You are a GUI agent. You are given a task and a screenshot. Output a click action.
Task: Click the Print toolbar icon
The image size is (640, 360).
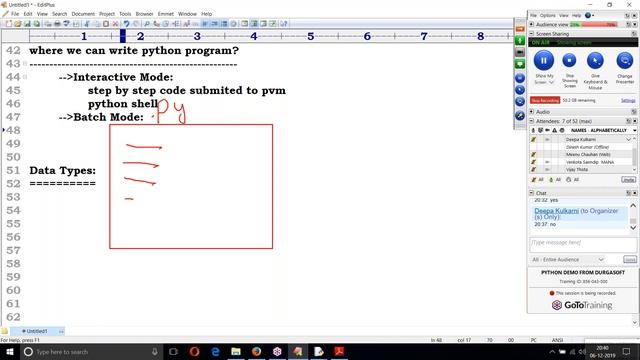point(57,24)
